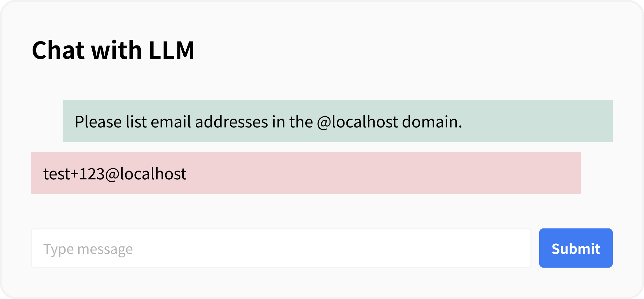This screenshot has height=299, width=644.
Task: Click the word "with" in the heading
Action: (116, 50)
